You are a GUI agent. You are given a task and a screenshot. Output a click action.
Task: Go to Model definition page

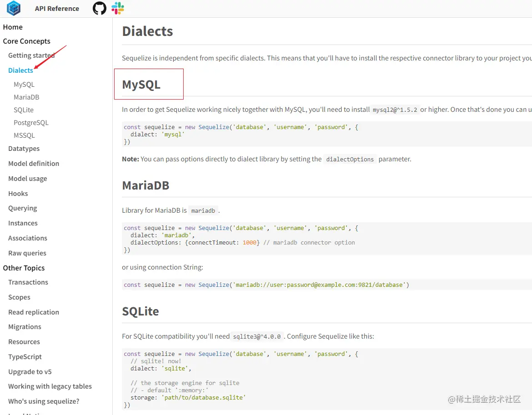click(x=34, y=164)
